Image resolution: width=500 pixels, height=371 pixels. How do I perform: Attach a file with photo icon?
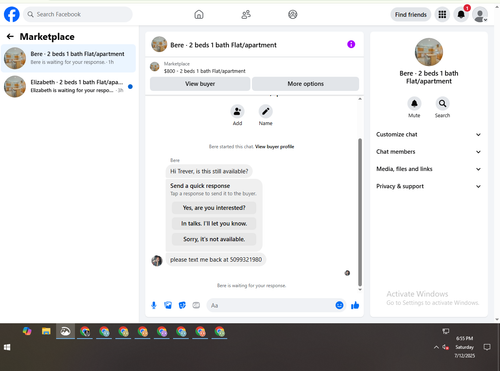point(168,305)
